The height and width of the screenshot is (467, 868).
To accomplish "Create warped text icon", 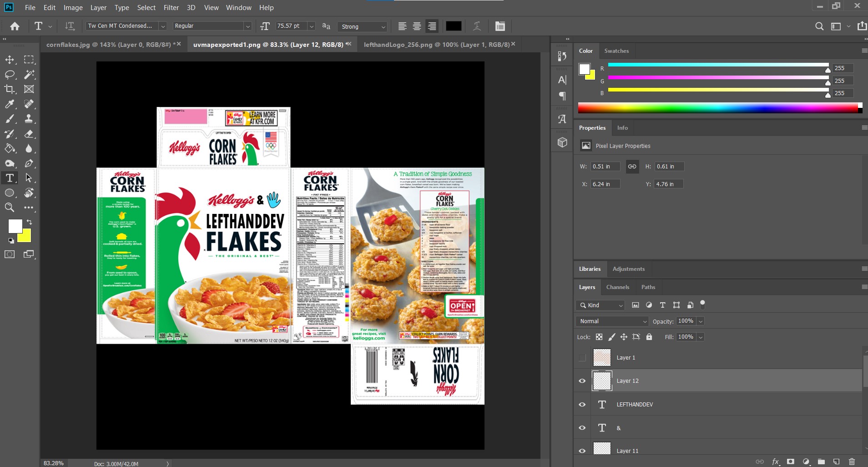I will click(477, 26).
